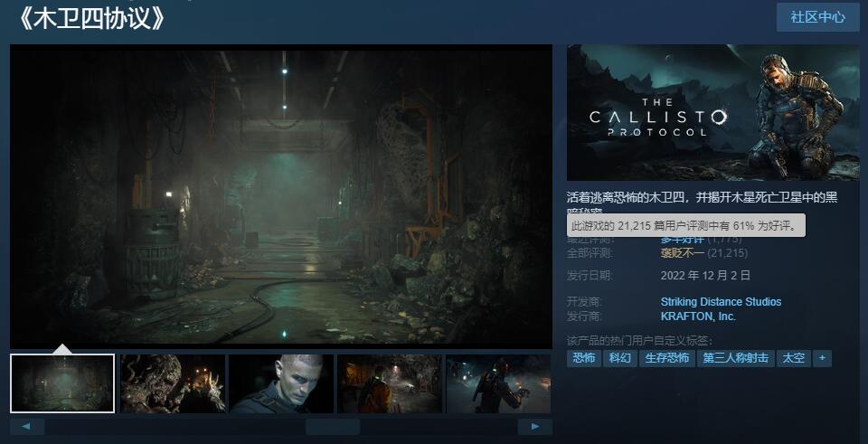Click the 全部评测 label
868x444 pixels.
tap(590, 253)
